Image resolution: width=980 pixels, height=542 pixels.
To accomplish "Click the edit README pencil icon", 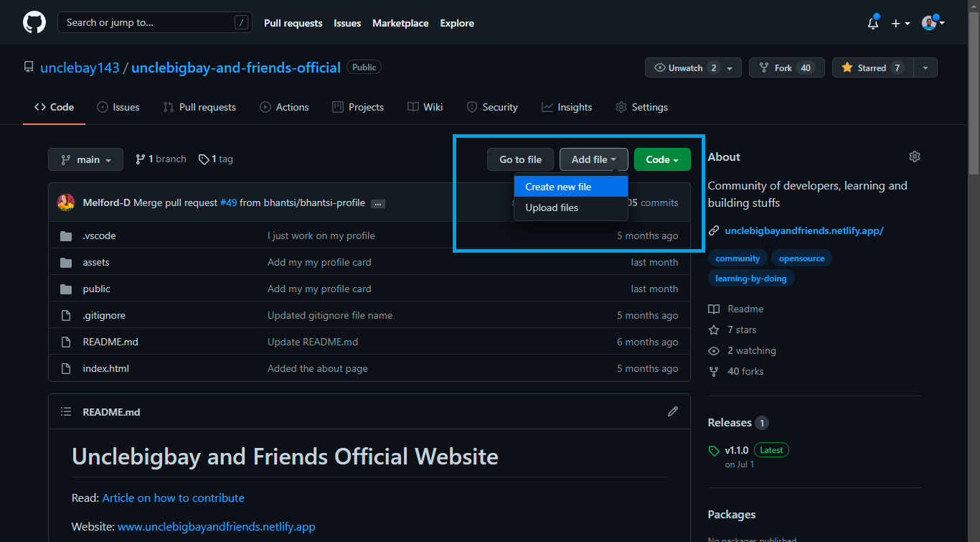I will coord(672,411).
